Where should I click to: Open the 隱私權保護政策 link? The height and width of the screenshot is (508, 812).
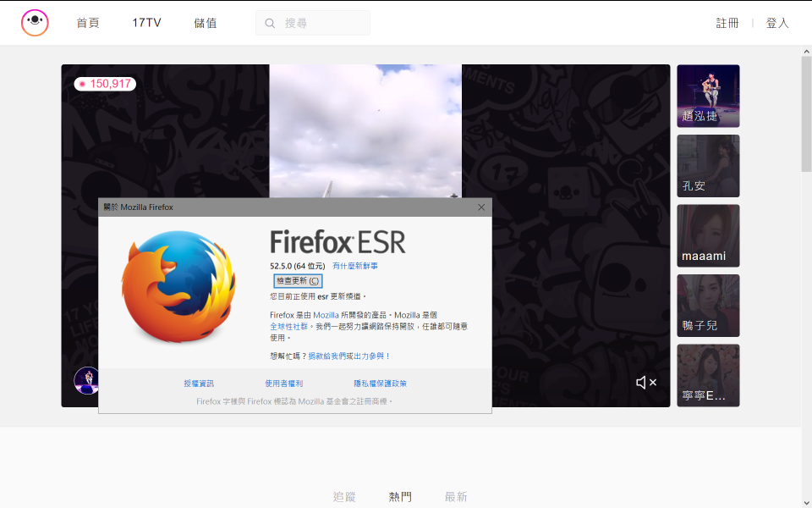coord(380,384)
